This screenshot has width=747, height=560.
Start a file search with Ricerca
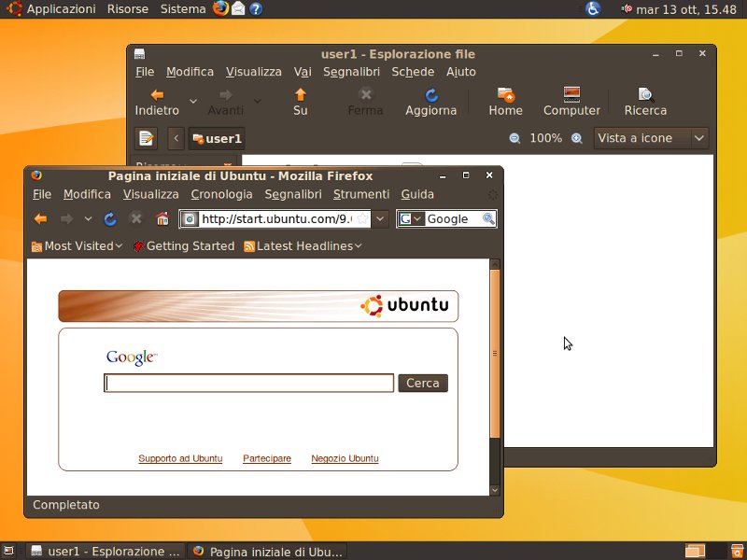coord(645,102)
